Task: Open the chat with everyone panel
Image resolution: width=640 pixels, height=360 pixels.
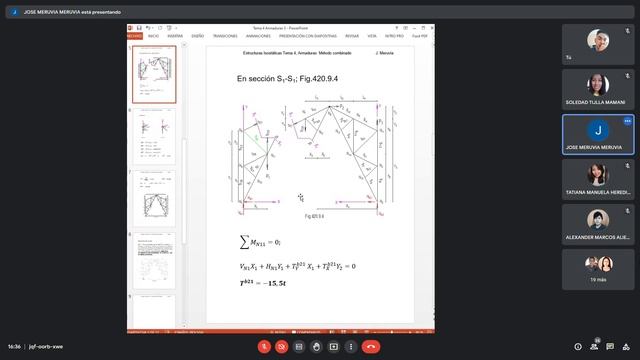Action: (610, 347)
